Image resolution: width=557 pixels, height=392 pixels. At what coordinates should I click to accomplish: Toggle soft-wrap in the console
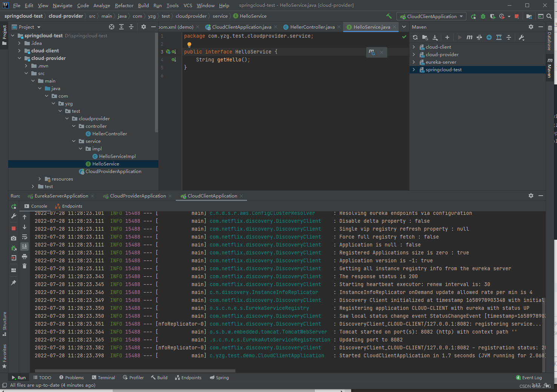[x=25, y=237]
